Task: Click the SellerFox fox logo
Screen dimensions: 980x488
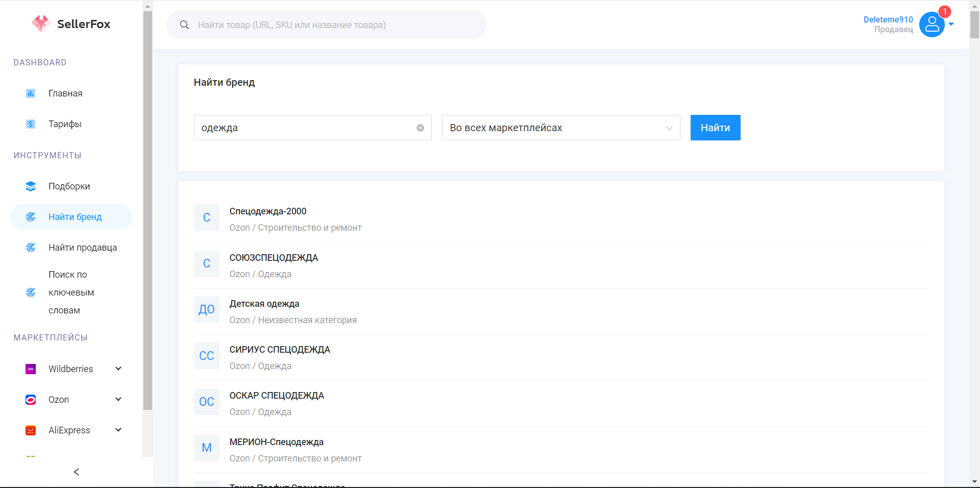Action: pos(41,23)
